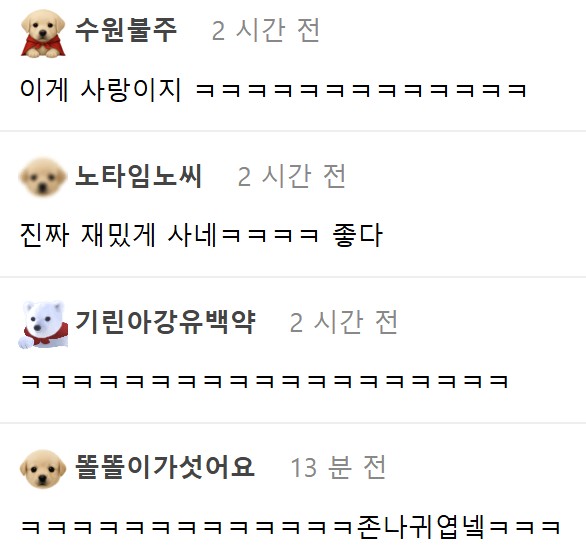The height and width of the screenshot is (554, 586).
Task: Click the word '좋다' in the second comment
Action: coord(357,236)
